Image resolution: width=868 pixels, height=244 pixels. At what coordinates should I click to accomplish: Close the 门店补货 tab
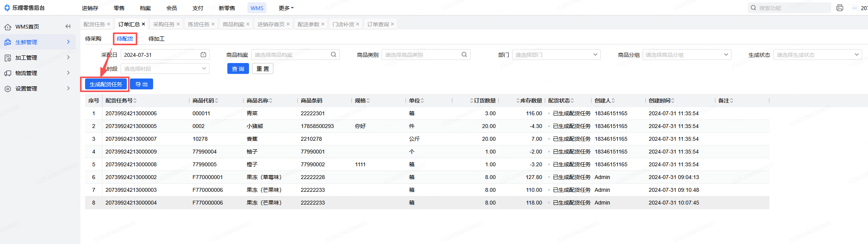point(358,24)
